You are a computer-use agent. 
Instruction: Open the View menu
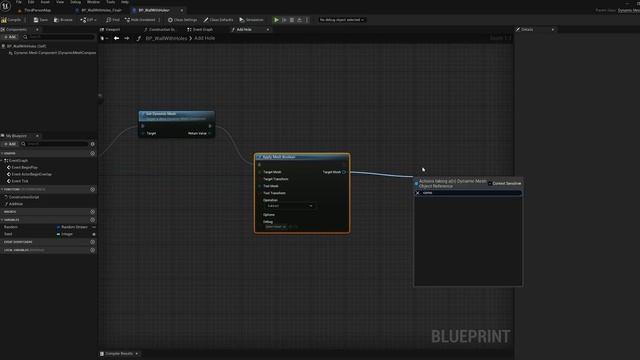coord(60,2)
